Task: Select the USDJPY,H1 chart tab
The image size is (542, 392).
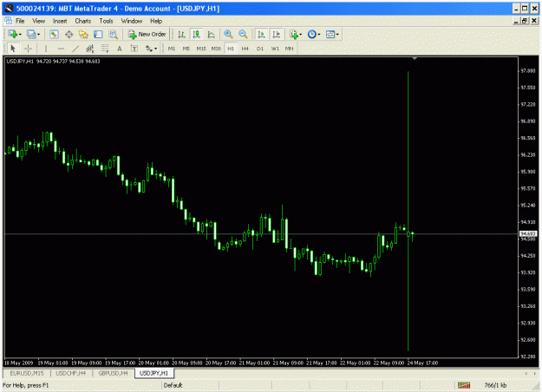Action: tap(153, 373)
